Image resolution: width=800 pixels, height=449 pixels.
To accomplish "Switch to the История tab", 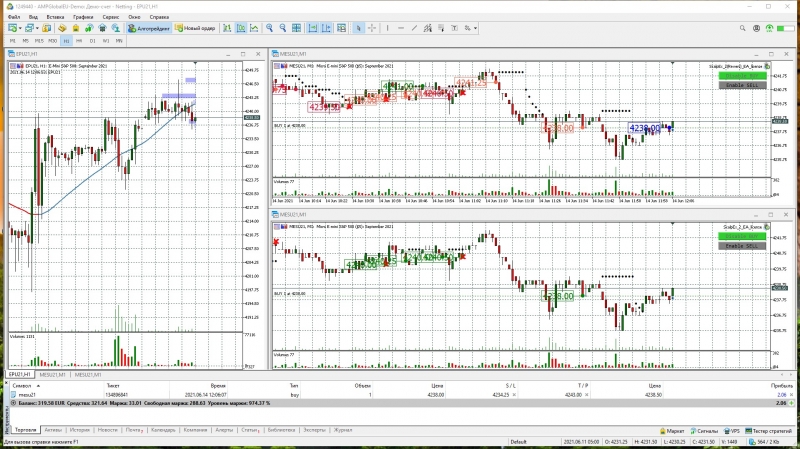I will tap(80, 430).
